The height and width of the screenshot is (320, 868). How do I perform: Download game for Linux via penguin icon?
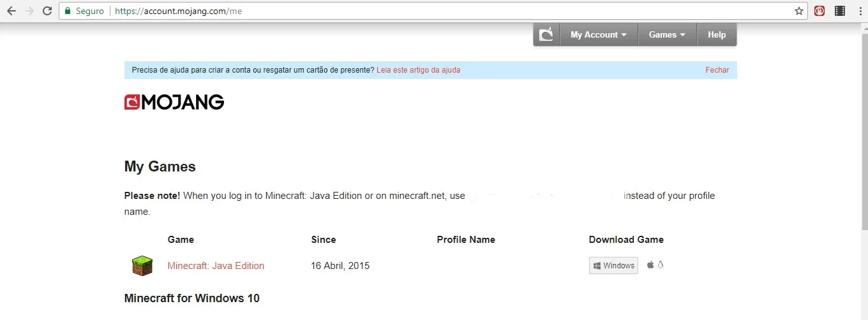661,265
